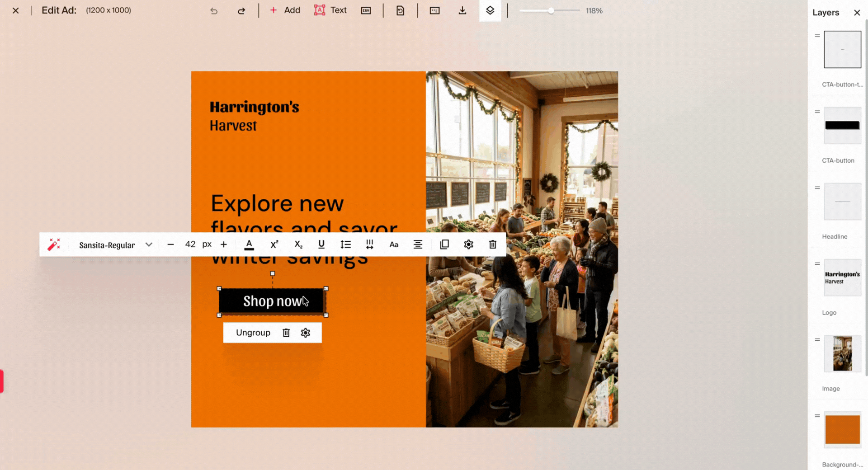The image size is (868, 470).
Task: Select the CTA-button layer thumbnail
Action: click(842, 125)
